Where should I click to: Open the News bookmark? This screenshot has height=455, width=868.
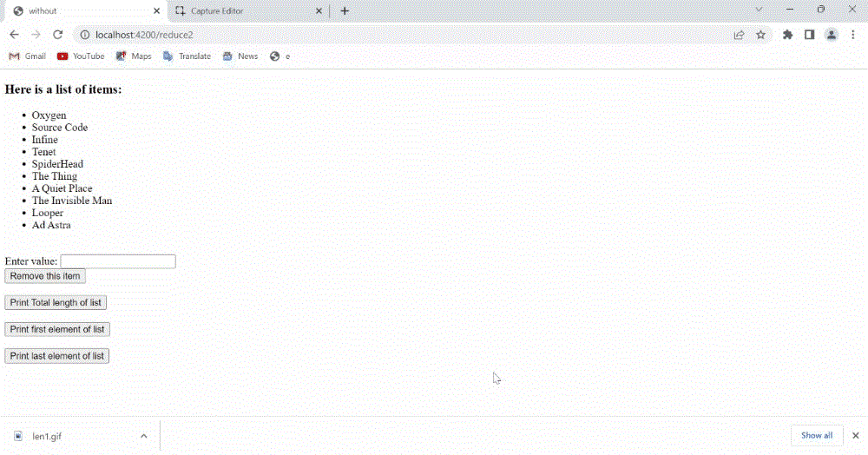coord(240,56)
